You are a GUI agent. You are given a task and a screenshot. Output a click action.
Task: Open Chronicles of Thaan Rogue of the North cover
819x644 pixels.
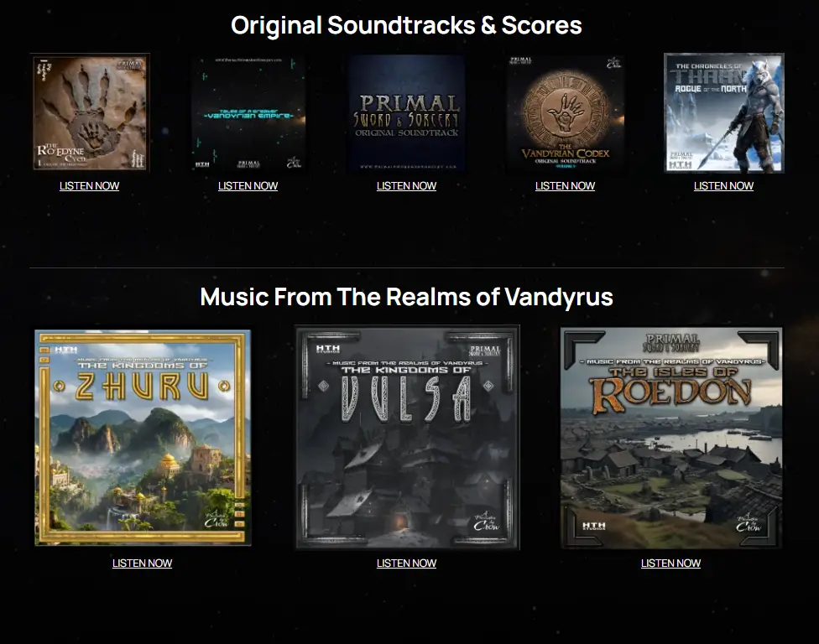pyautogui.click(x=724, y=112)
